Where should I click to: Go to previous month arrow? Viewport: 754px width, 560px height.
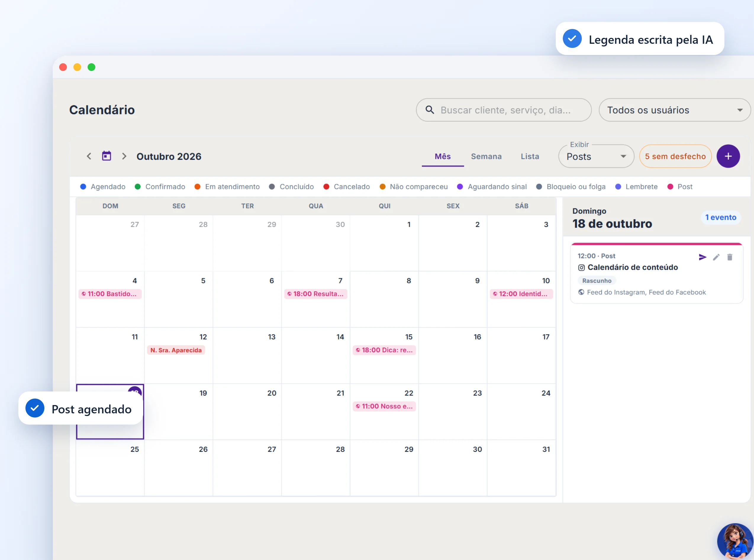point(89,156)
